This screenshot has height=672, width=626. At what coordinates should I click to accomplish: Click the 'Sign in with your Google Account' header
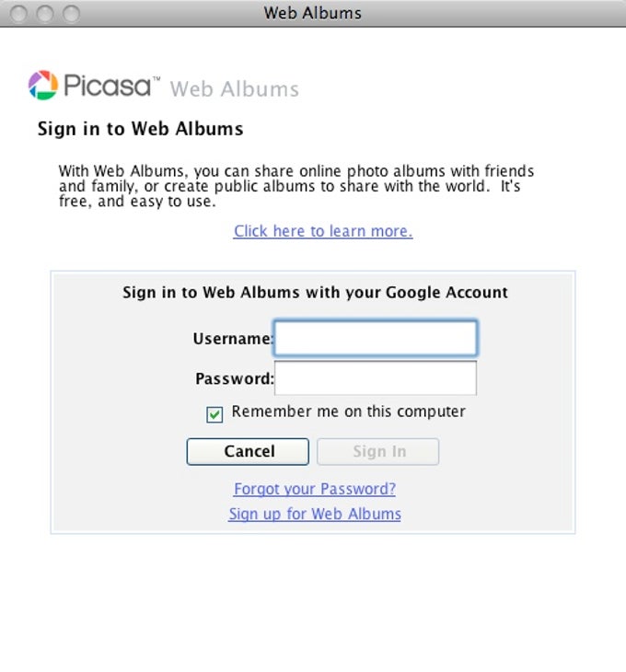tap(315, 293)
